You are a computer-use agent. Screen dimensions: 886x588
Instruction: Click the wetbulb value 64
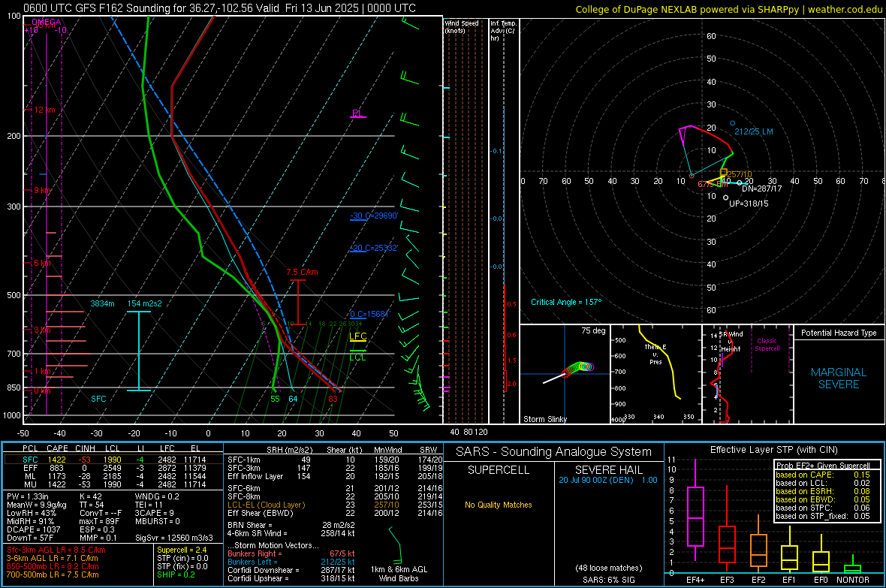(x=293, y=399)
